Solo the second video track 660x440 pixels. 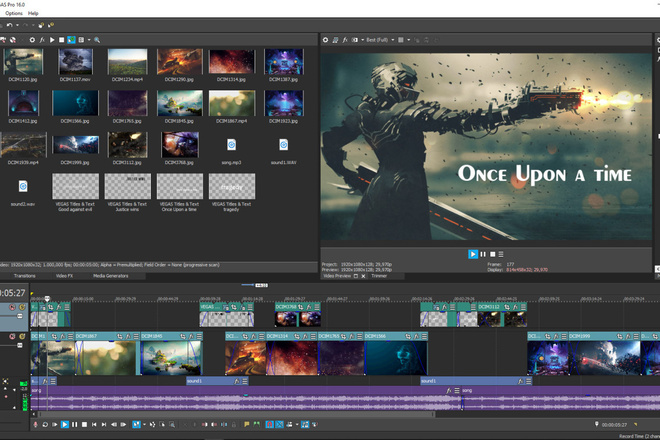tap(22, 336)
